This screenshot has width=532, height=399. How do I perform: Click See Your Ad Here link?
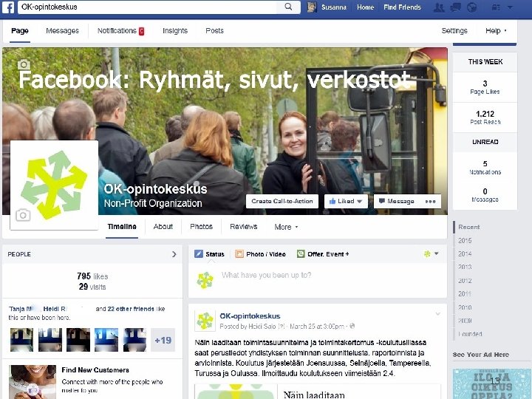(x=481, y=355)
